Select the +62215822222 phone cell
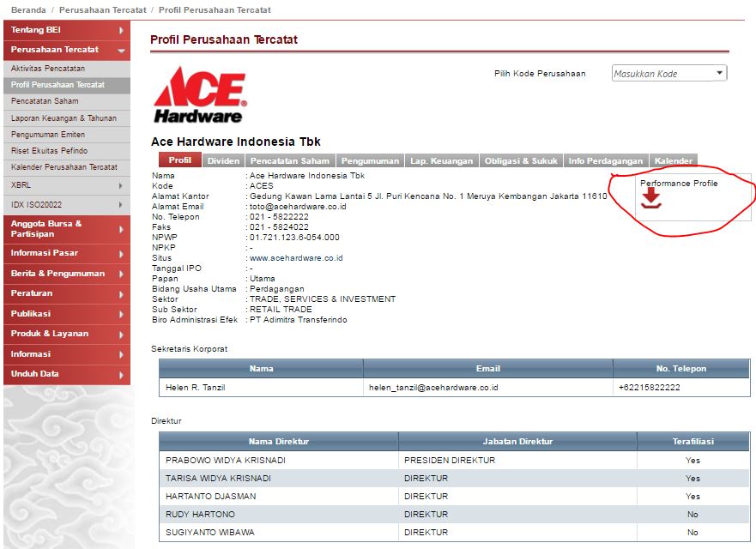756x549 pixels. point(681,388)
